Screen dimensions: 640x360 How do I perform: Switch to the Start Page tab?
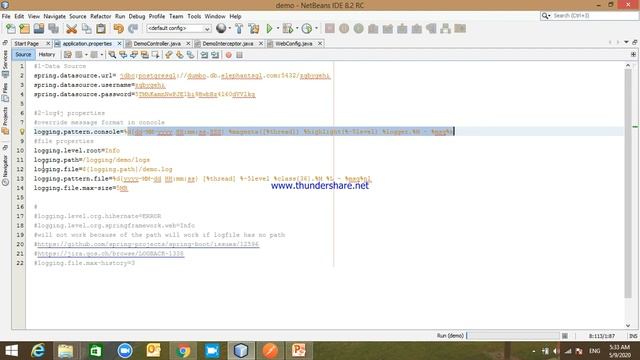[27, 43]
